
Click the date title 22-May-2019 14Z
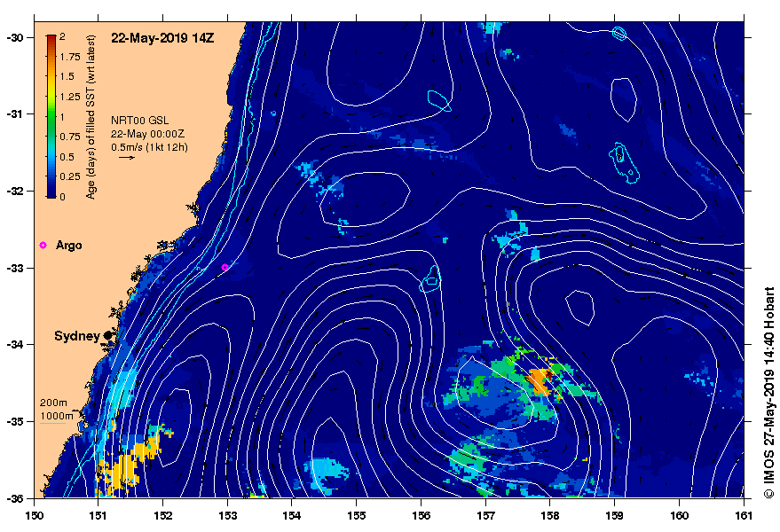click(162, 38)
